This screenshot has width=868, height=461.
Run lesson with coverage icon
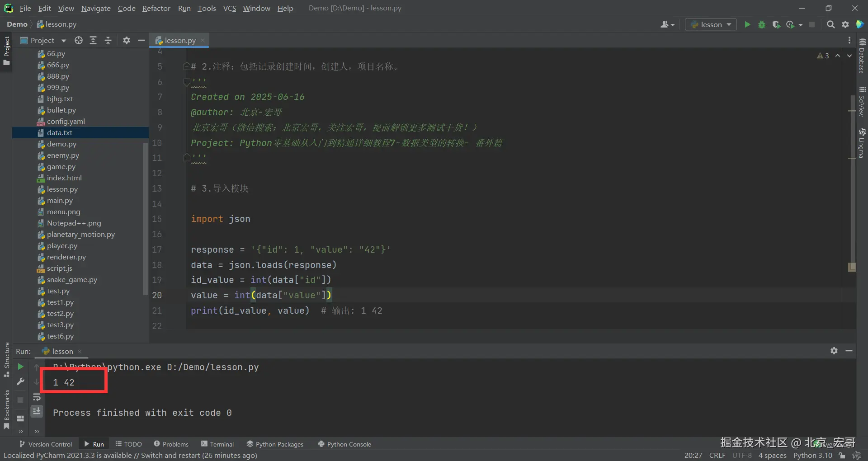pyautogui.click(x=776, y=24)
